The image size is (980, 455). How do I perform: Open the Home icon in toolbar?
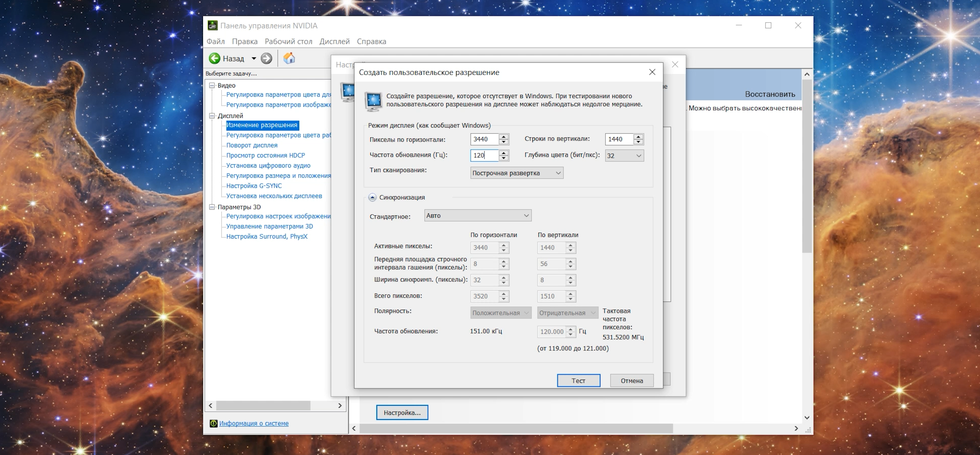pyautogui.click(x=289, y=59)
